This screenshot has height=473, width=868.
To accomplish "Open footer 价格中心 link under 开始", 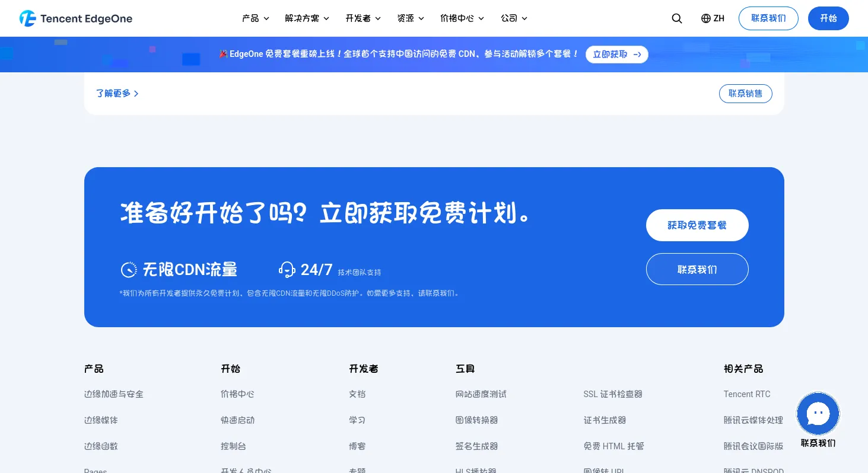I will click(x=237, y=394).
